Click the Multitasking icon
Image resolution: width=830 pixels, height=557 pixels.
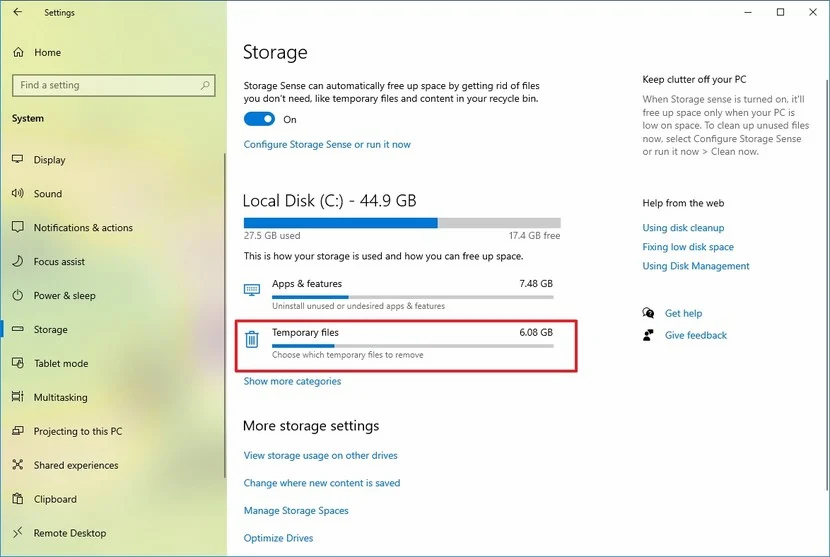[17, 397]
